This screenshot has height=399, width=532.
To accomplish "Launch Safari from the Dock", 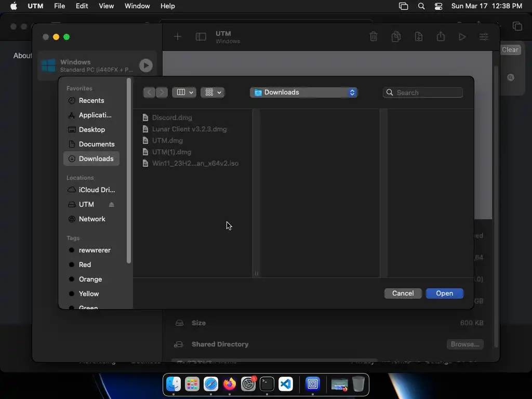I will [x=211, y=384].
